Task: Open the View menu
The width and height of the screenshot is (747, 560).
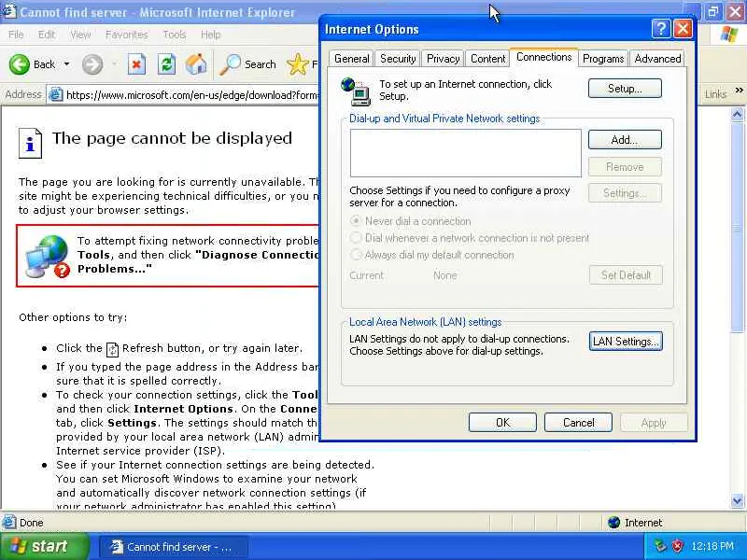Action: tap(80, 35)
